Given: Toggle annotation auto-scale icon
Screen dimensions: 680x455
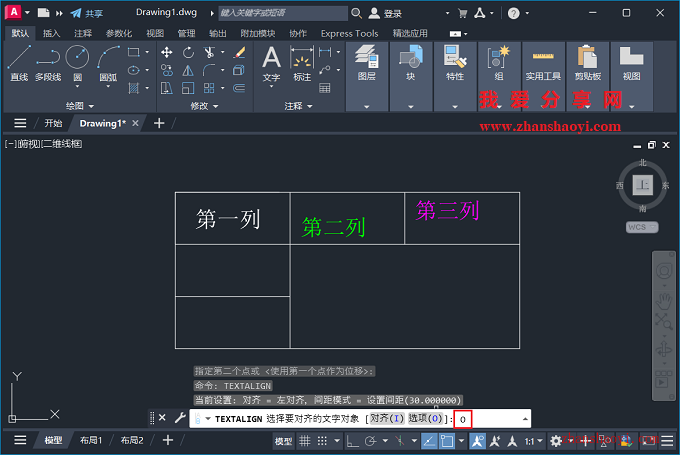Looking at the screenshot, I should 495,441.
